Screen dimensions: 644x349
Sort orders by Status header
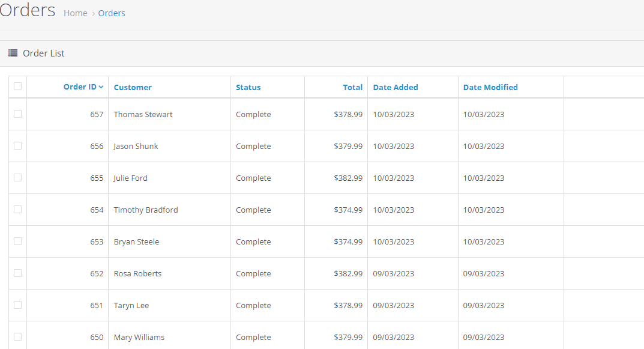248,87
